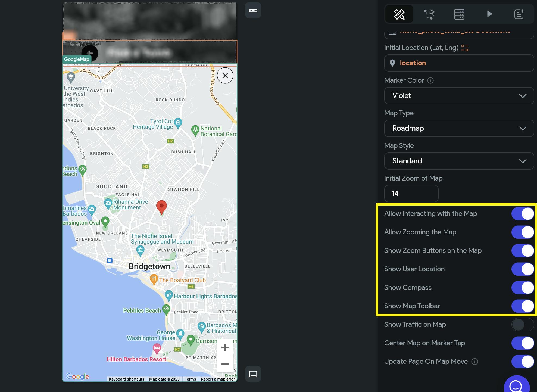Click the map zoom out minus button
537x392 pixels.
[225, 364]
